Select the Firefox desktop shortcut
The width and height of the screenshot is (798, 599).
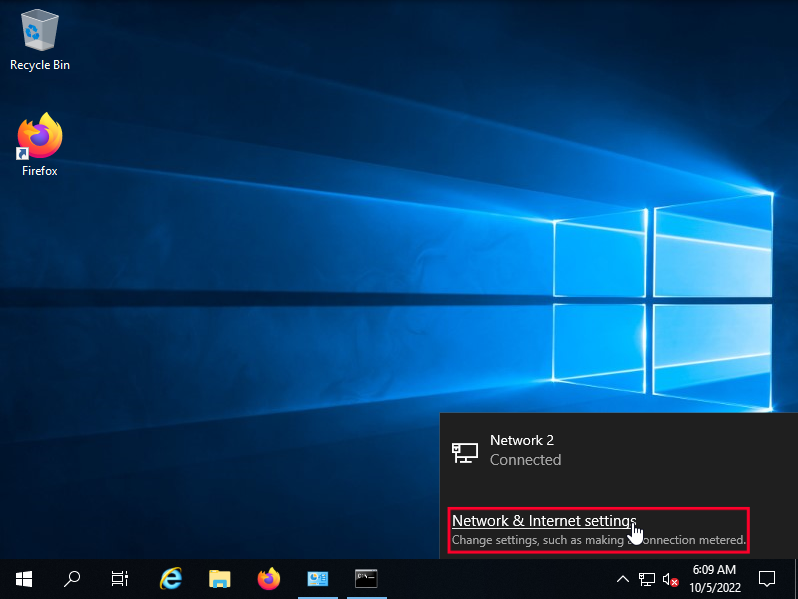(40, 145)
